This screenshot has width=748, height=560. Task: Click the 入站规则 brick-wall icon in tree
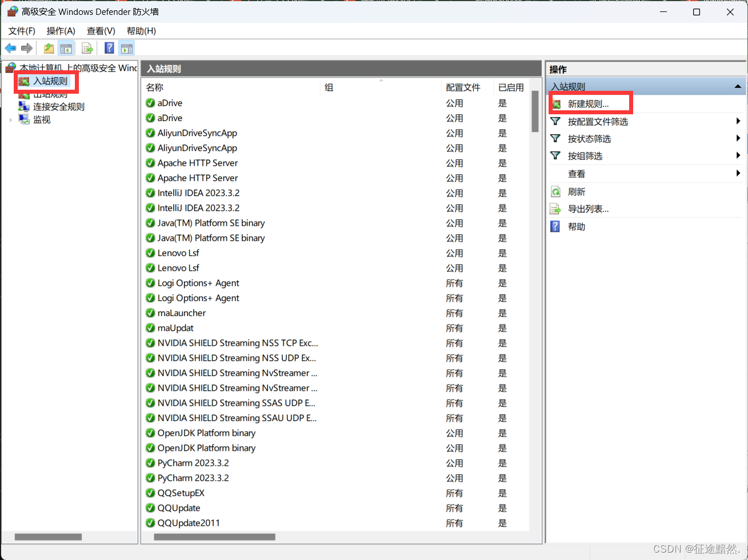[x=24, y=82]
